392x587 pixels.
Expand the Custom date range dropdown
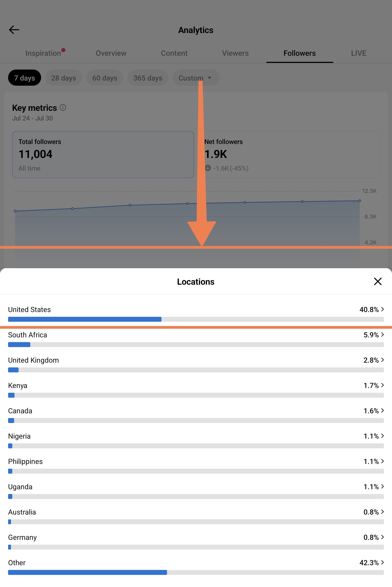tap(196, 78)
